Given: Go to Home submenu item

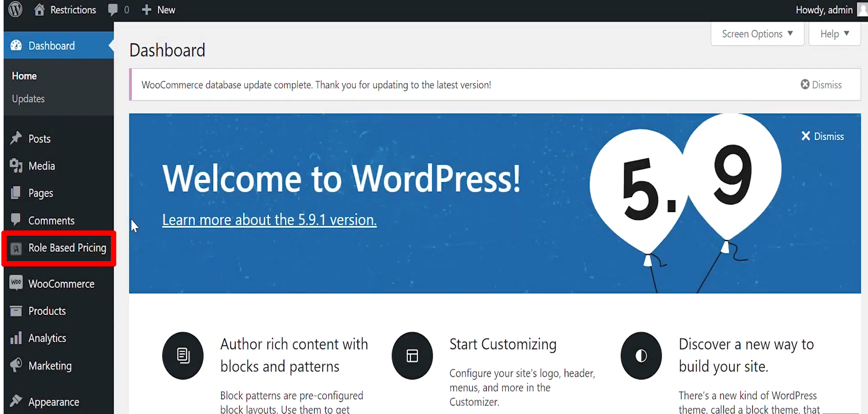Looking at the screenshot, I should coord(24,76).
